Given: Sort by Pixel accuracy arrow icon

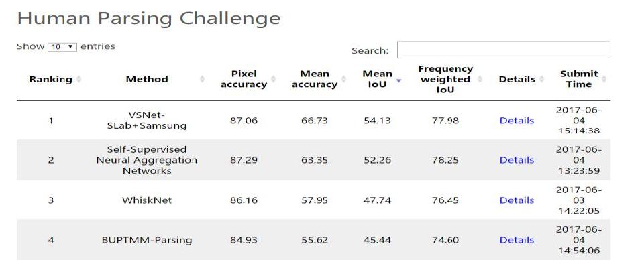Looking at the screenshot, I should [274, 79].
